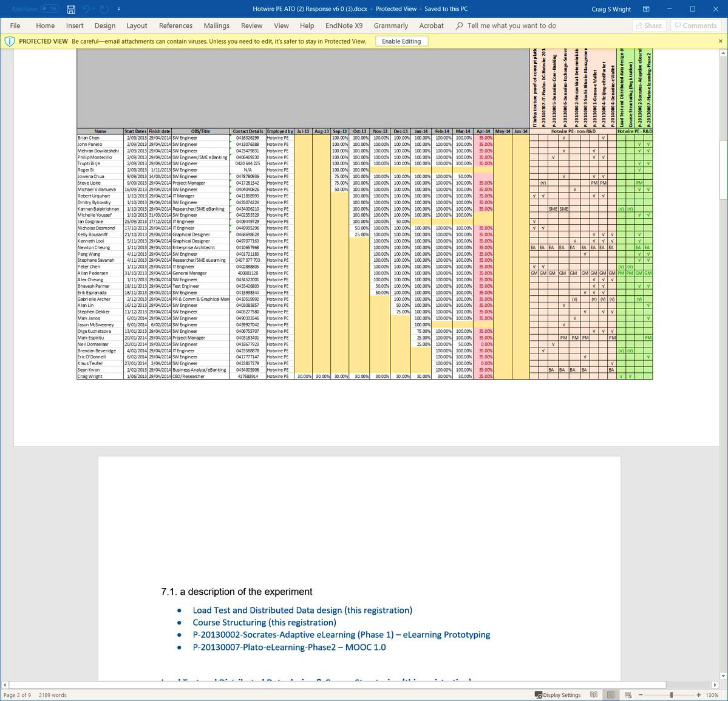
Task: Click the 'Newton Cheung' row name
Action: click(x=100, y=248)
